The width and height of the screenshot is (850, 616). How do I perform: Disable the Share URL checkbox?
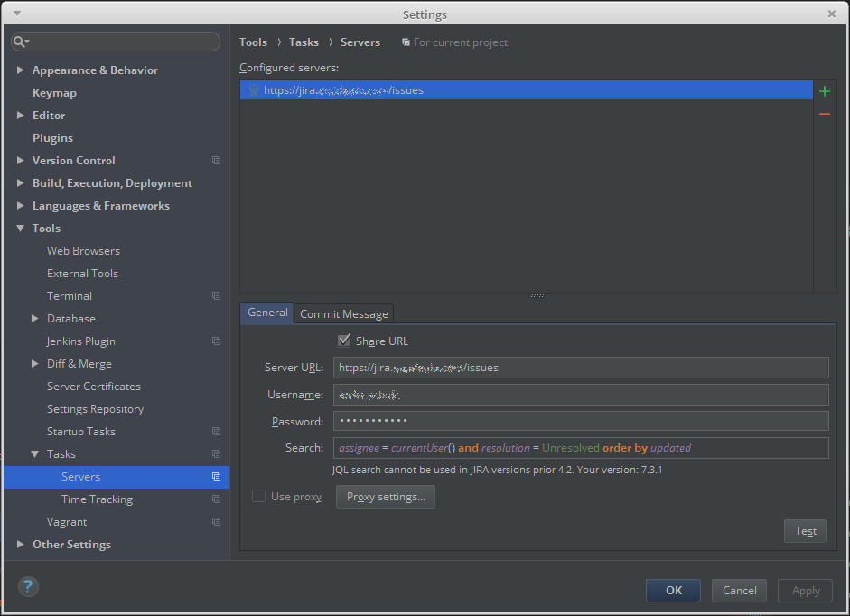pyautogui.click(x=344, y=341)
